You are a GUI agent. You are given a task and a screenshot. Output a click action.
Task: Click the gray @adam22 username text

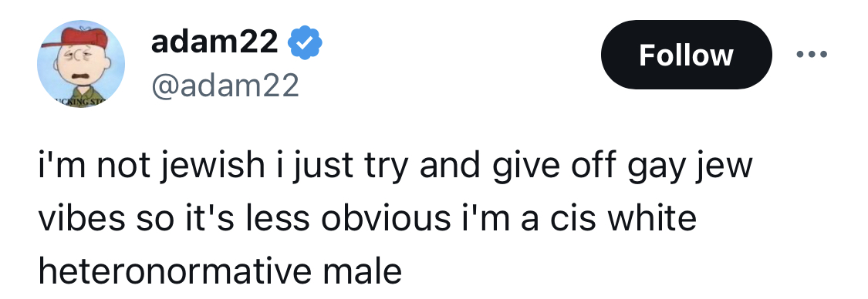coord(225,85)
